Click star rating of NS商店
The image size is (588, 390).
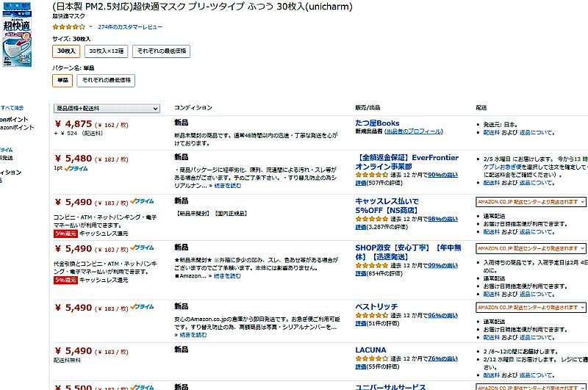coord(372,219)
